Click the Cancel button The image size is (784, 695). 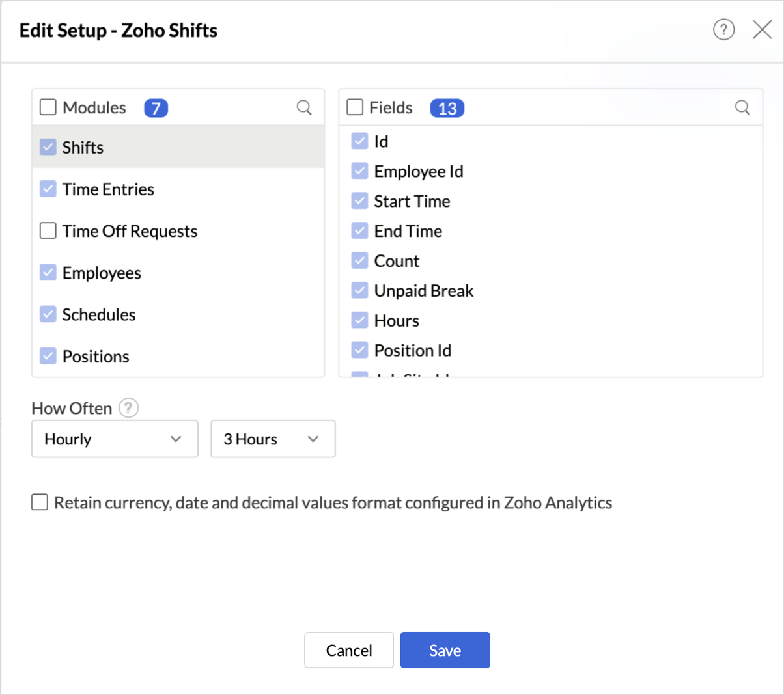point(349,650)
